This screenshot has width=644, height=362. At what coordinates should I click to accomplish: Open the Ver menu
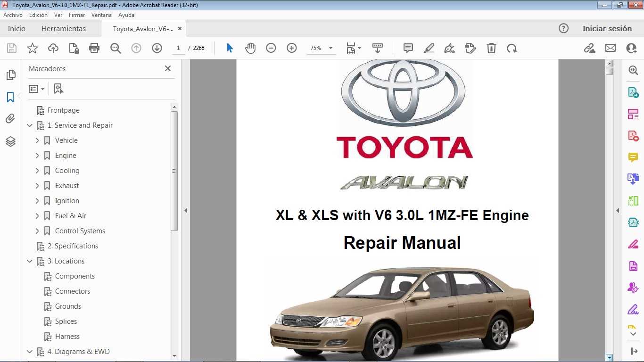58,15
